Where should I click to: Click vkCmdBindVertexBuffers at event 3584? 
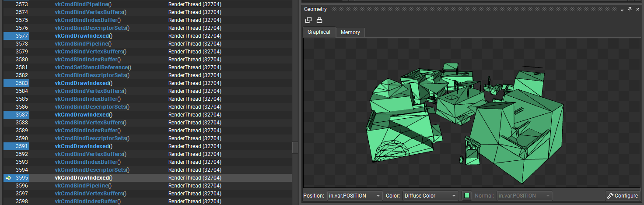pyautogui.click(x=91, y=91)
